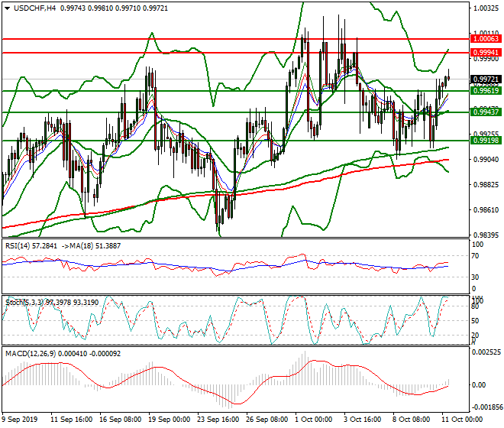Click the 1.00063 red price label

pos(486,39)
